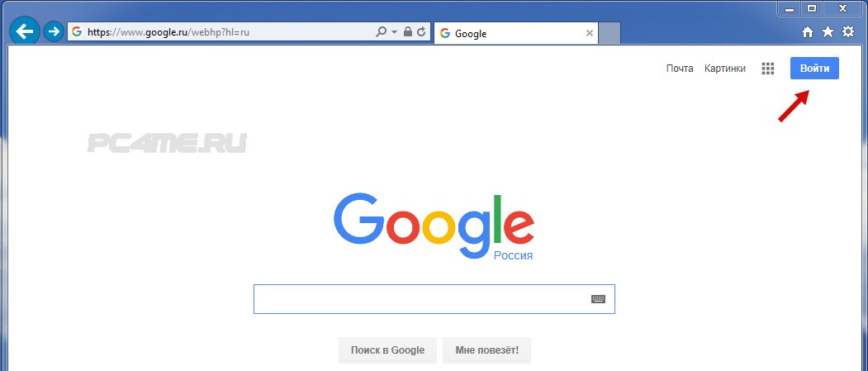Open a new blank tab
Screen dimensions: 868x371
click(x=609, y=33)
